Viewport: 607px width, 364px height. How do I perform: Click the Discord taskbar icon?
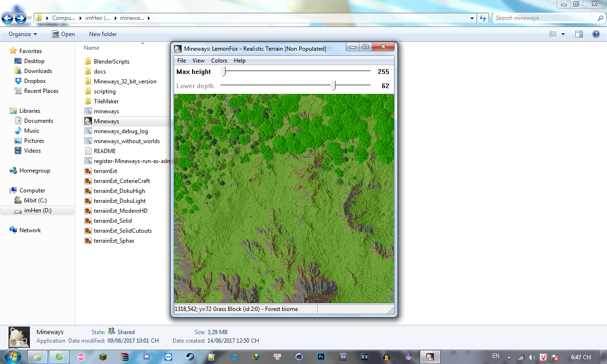tap(146, 357)
